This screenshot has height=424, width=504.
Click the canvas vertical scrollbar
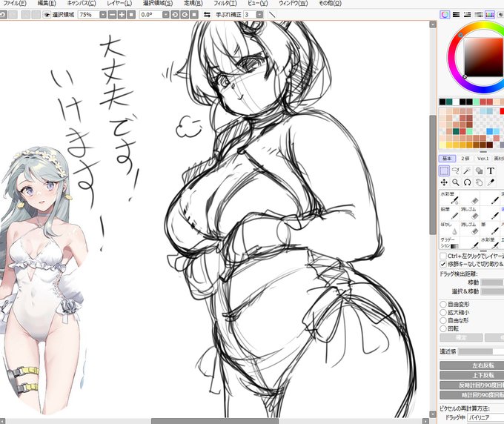point(433,175)
